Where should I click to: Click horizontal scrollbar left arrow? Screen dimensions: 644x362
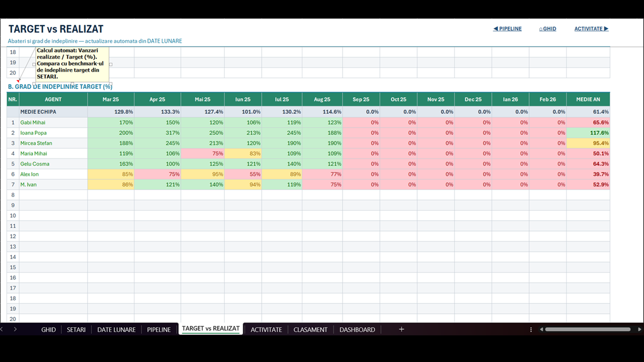click(541, 329)
